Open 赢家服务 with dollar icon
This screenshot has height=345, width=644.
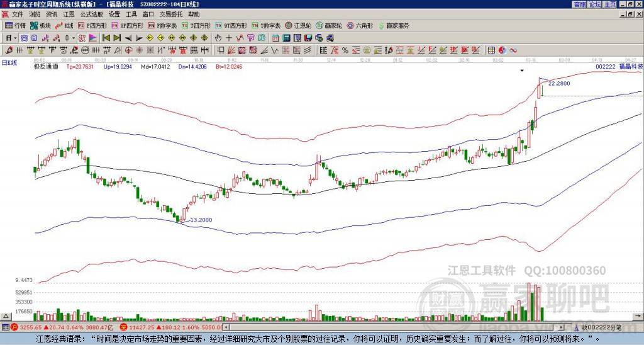pos(394,25)
